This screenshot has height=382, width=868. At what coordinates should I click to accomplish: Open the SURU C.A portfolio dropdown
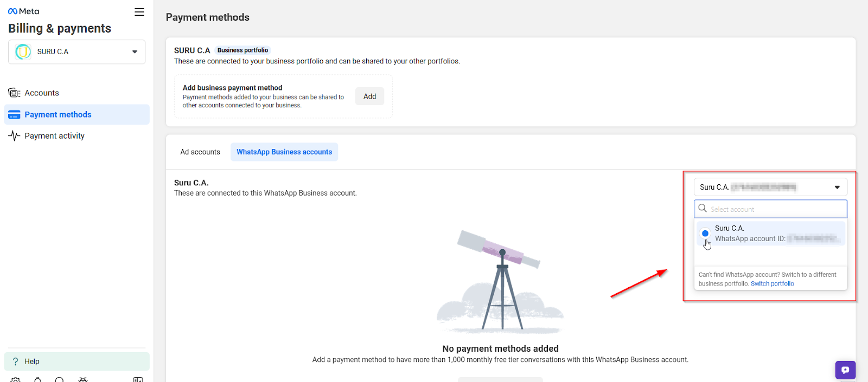[77, 52]
